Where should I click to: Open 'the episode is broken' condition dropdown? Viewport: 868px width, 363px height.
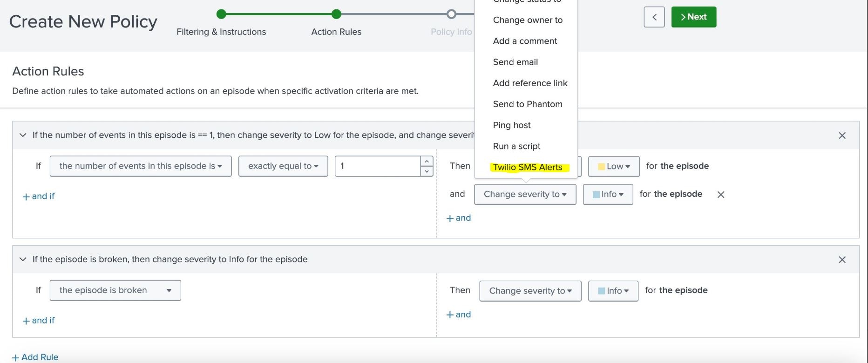pyautogui.click(x=115, y=290)
